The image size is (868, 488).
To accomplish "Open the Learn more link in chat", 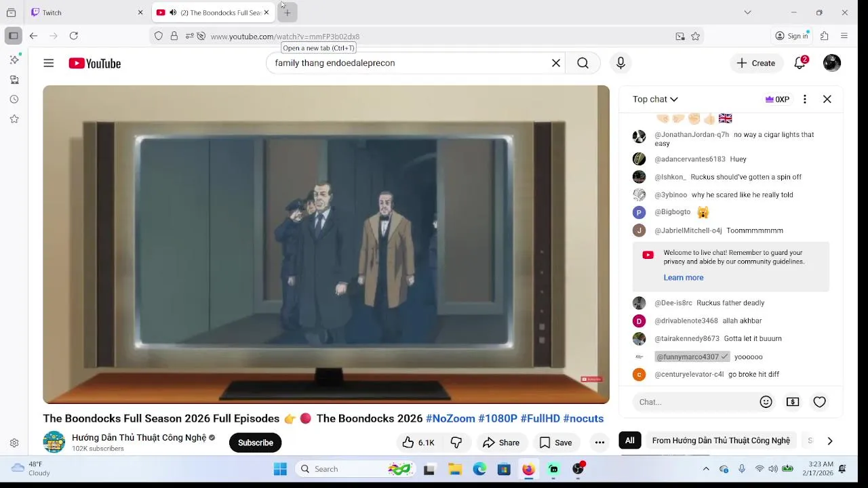I will (x=684, y=277).
